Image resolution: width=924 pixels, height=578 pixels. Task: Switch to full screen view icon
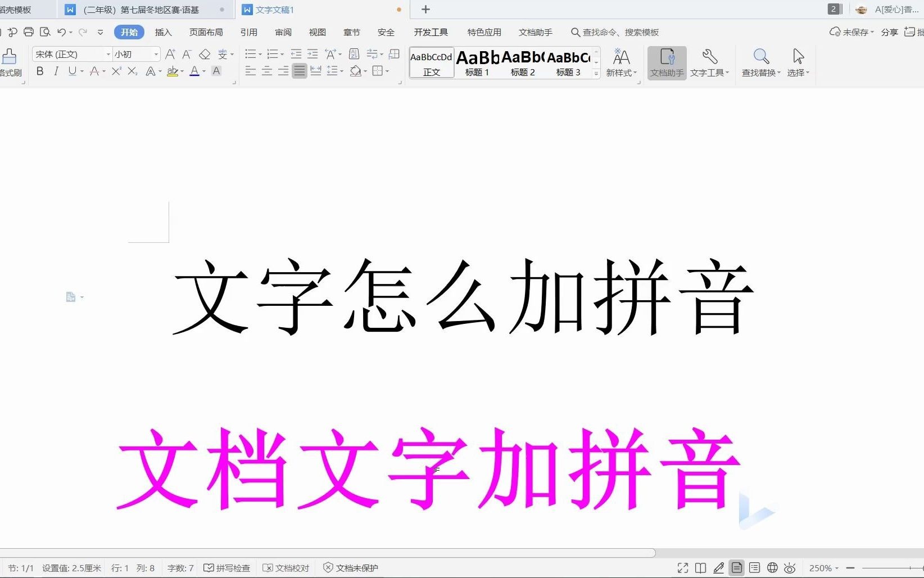coord(682,568)
